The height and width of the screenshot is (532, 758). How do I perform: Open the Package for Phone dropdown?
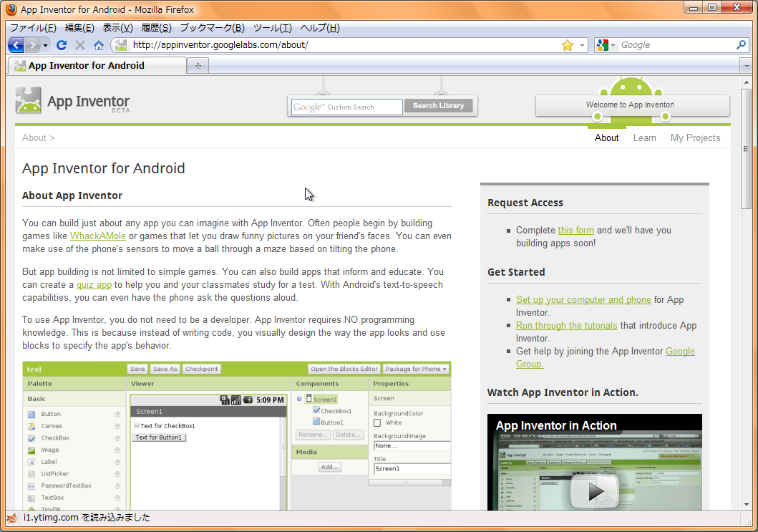tap(417, 369)
